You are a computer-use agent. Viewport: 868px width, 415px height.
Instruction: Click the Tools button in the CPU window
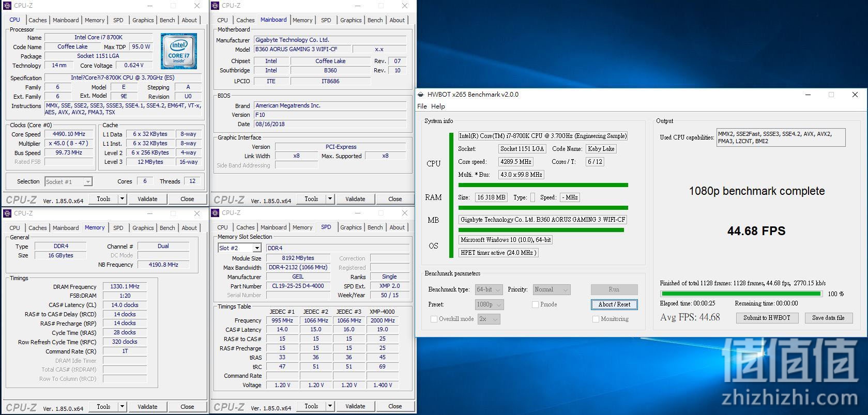[x=103, y=199]
